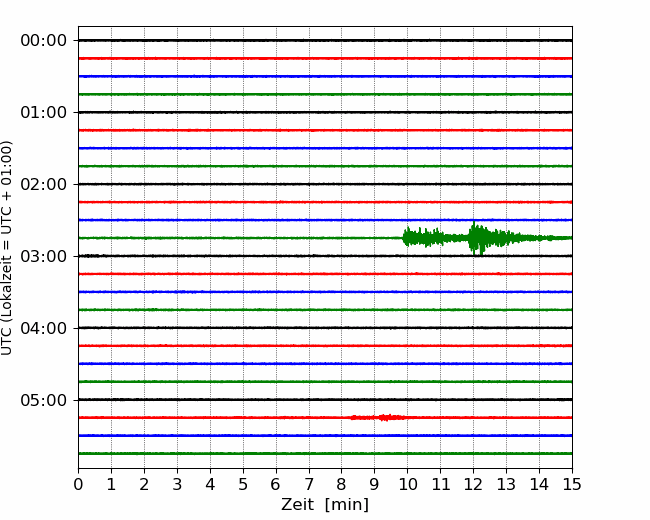This screenshot has height=520, width=650.
Task: Click the 04:00 time label on the y-axis
Action: 44,328
